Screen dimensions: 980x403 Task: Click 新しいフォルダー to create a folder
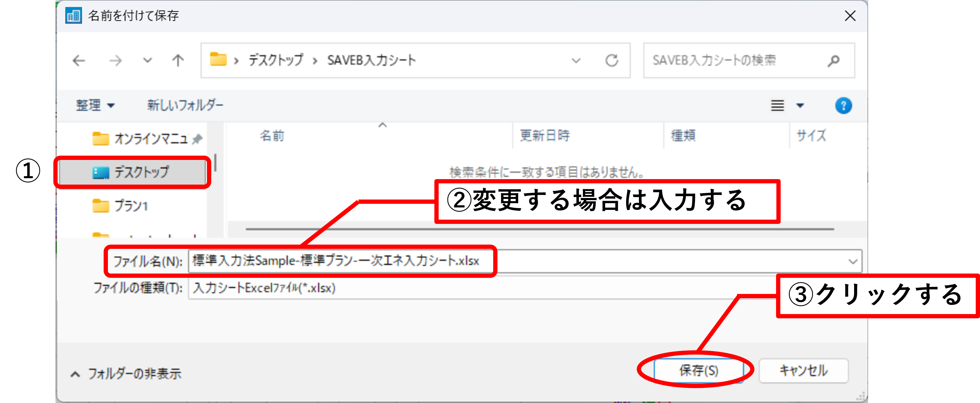185,105
